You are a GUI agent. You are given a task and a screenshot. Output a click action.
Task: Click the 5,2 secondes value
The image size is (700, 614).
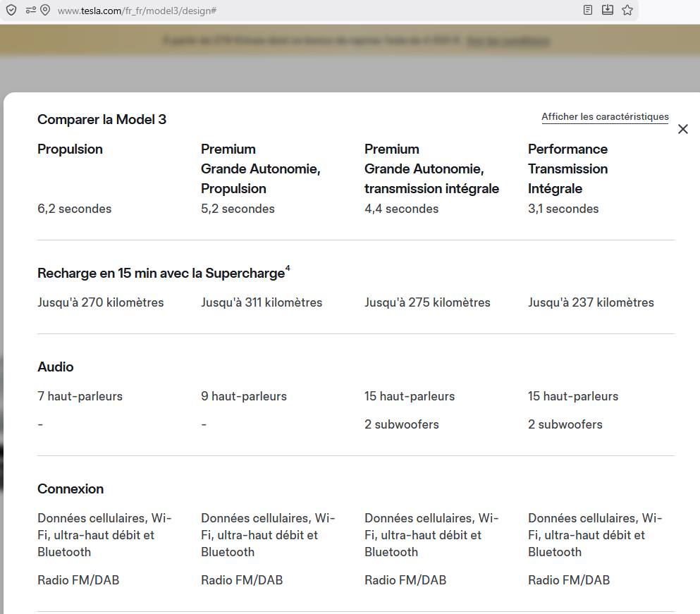click(x=238, y=209)
